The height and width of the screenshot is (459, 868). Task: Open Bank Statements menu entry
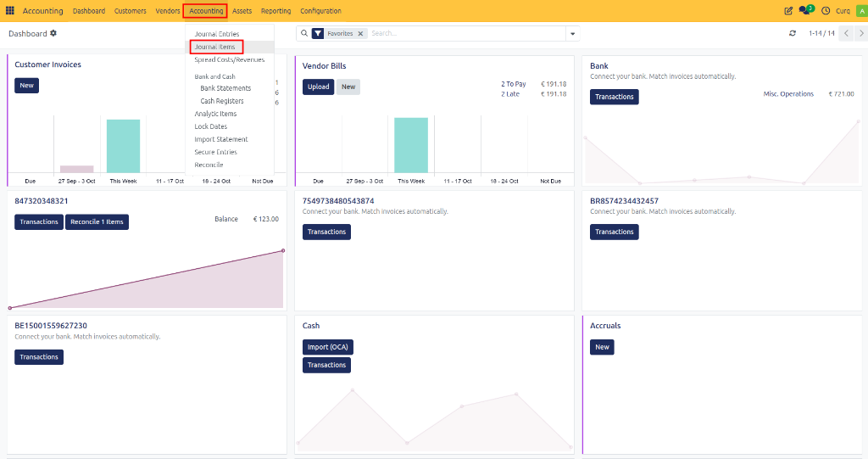point(225,88)
